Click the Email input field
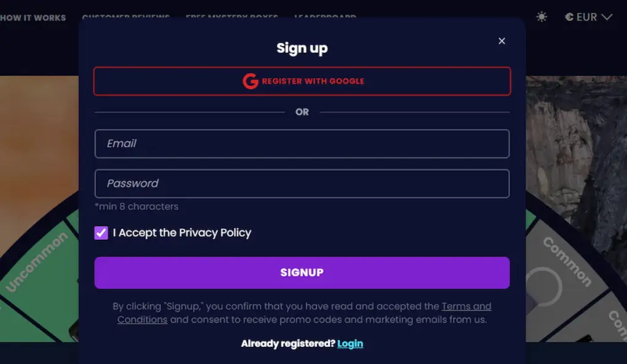The image size is (627, 364). click(302, 144)
